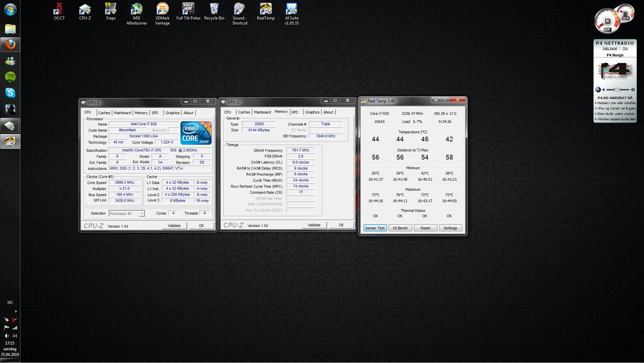Open the SPD tab in the left CPU-Z window
The height and width of the screenshot is (363, 644).
point(155,113)
